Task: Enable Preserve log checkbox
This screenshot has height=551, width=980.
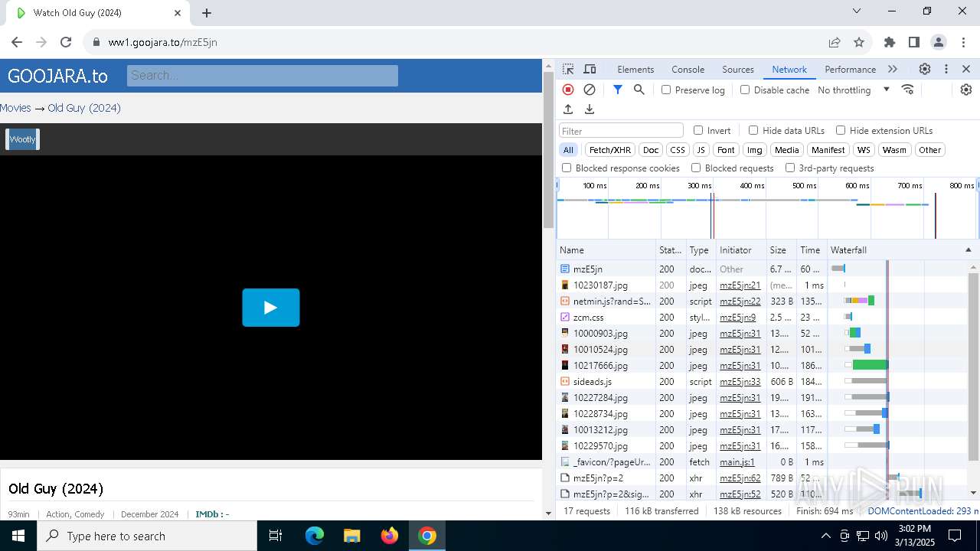Action: tap(666, 90)
